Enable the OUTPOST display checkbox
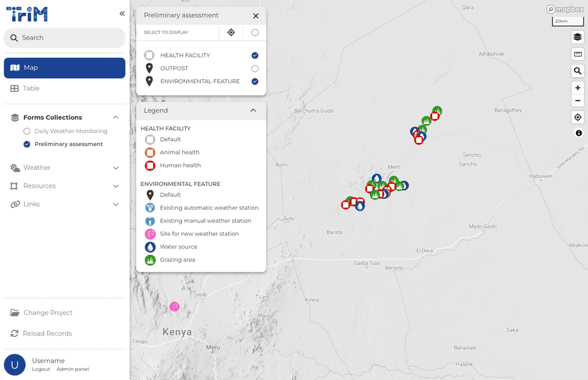The height and width of the screenshot is (380, 588). (254, 68)
